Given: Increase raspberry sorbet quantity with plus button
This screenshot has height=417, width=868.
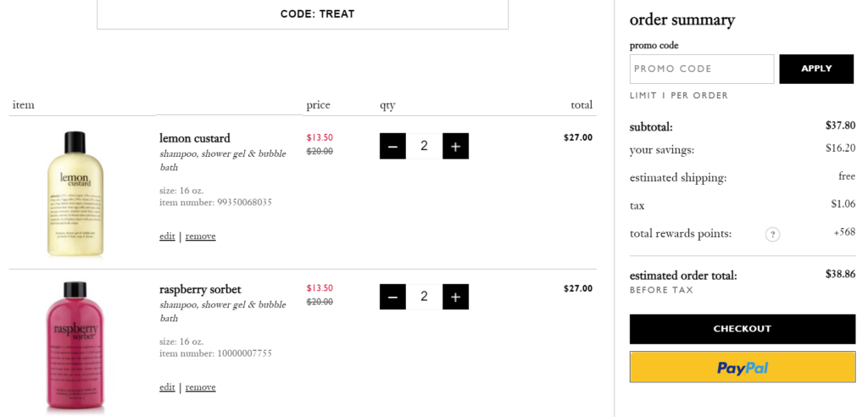Looking at the screenshot, I should [x=455, y=297].
